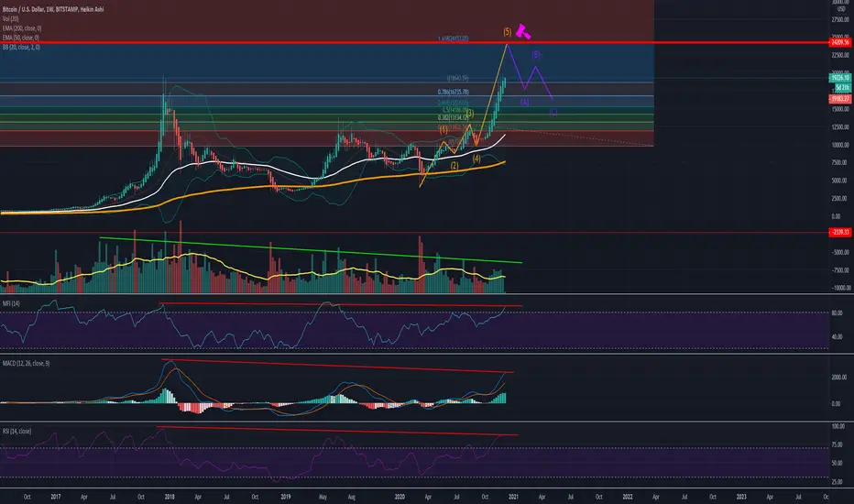Click the red -2339.33 price label
This screenshot has width=854, height=504.
tap(840, 232)
